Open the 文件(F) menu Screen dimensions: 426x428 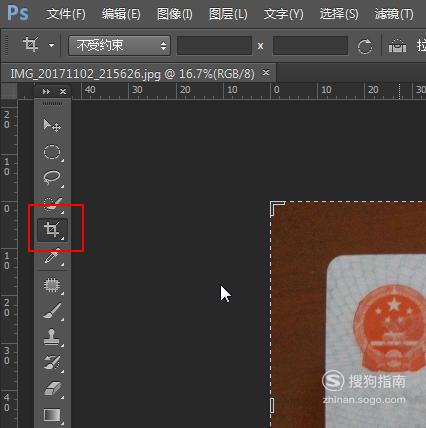pyautogui.click(x=66, y=14)
